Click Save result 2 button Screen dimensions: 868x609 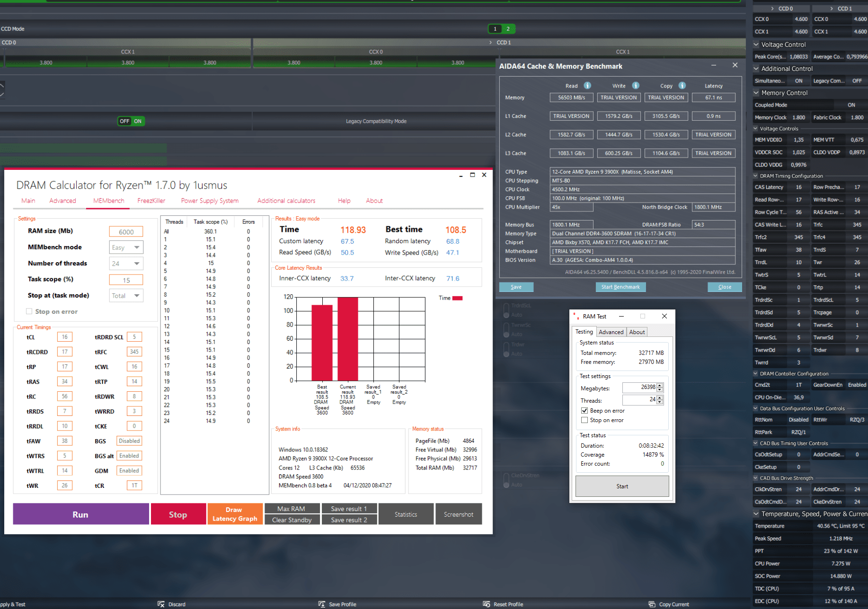(349, 520)
